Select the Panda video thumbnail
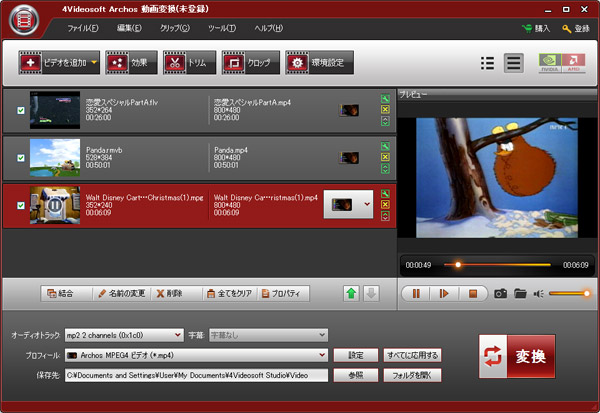 pos(55,157)
